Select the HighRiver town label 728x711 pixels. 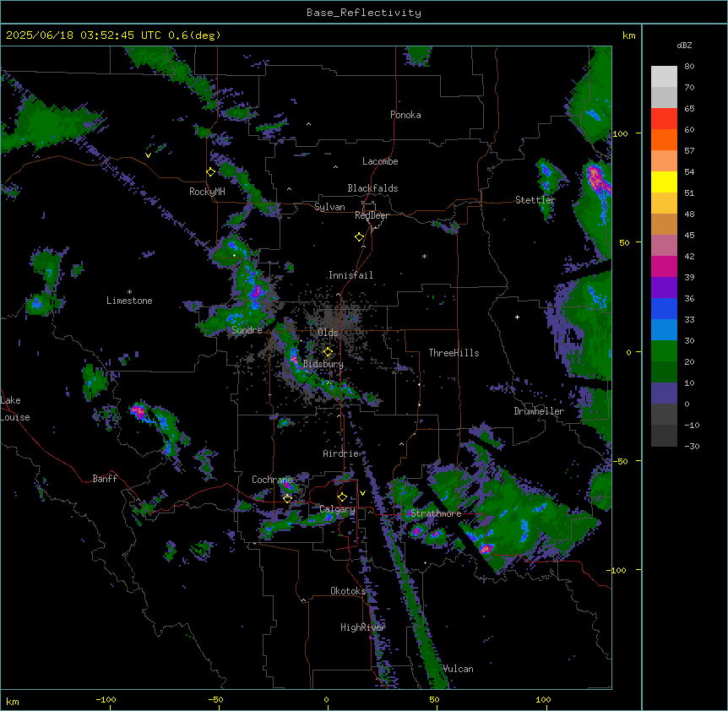pyautogui.click(x=362, y=627)
